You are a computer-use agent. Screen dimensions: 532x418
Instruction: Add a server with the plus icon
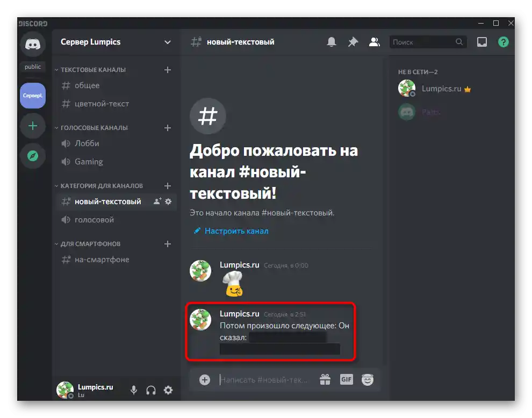coord(33,126)
